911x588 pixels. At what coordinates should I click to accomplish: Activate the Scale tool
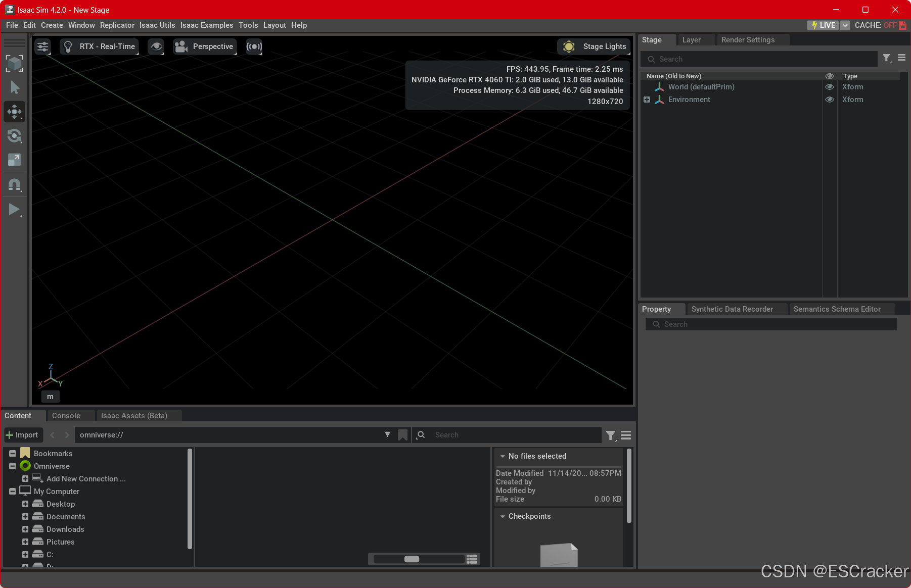click(15, 160)
